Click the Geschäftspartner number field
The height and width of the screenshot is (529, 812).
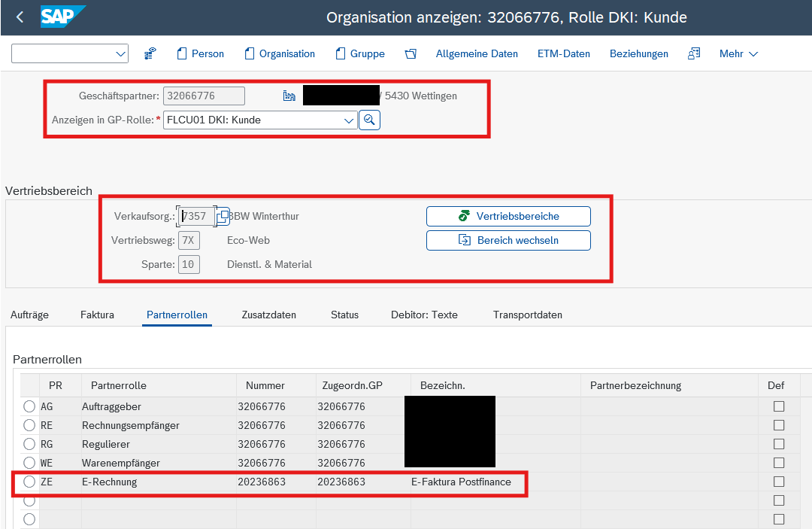click(x=204, y=96)
